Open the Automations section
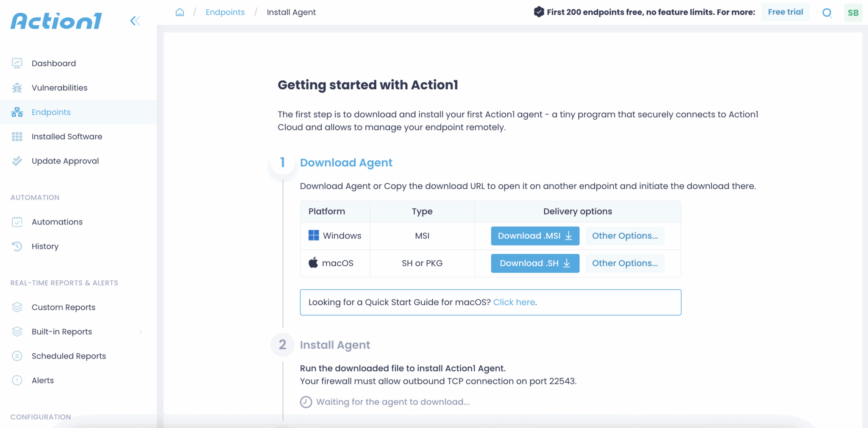The image size is (868, 428). point(57,221)
